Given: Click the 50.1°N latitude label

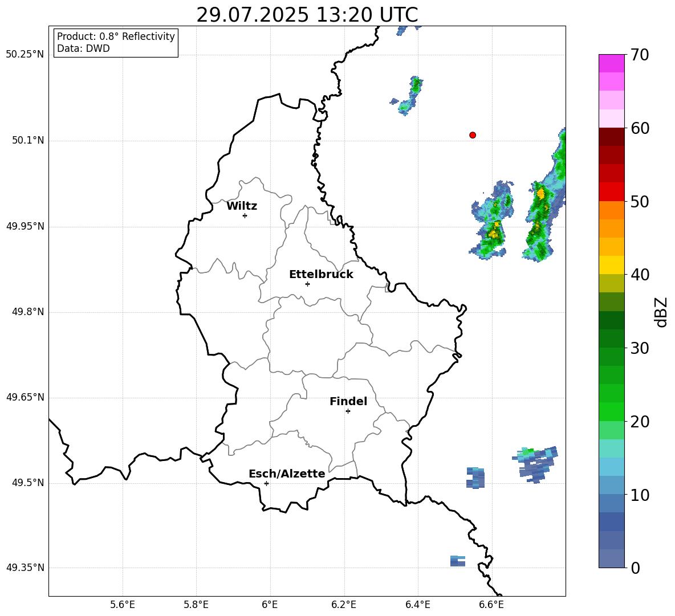Looking at the screenshot, I should [x=28, y=141].
